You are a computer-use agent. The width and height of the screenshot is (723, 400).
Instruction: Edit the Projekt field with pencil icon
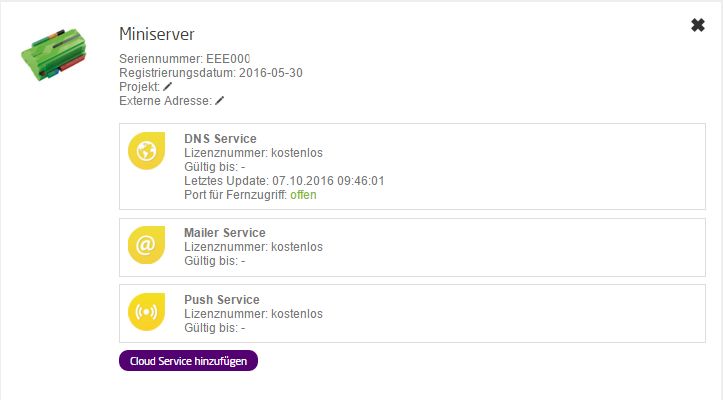[x=168, y=87]
